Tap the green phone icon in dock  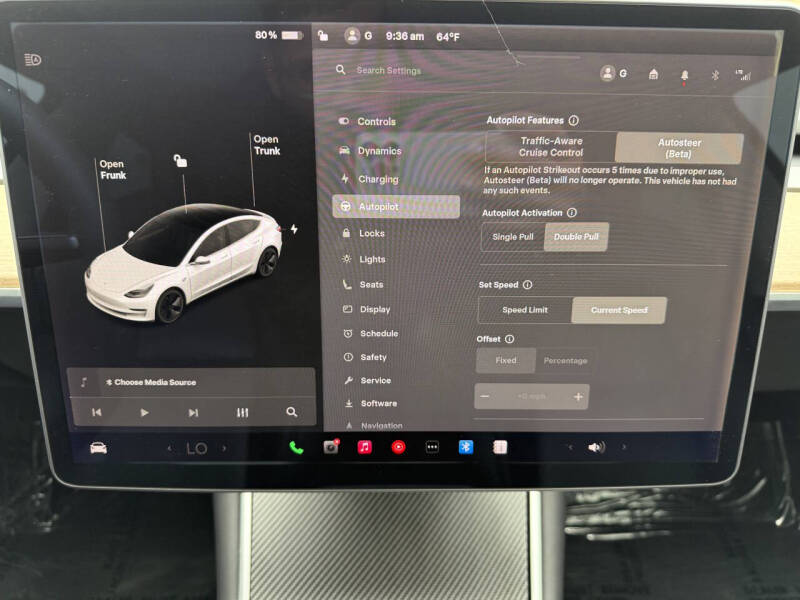296,447
